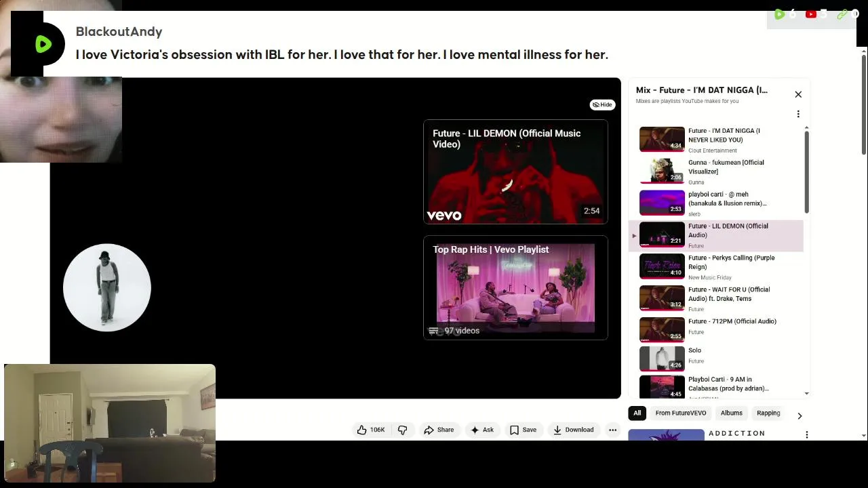Play Future - Perkys Calling (Purple Reign)
This screenshot has height=488, width=868.
tap(731, 262)
